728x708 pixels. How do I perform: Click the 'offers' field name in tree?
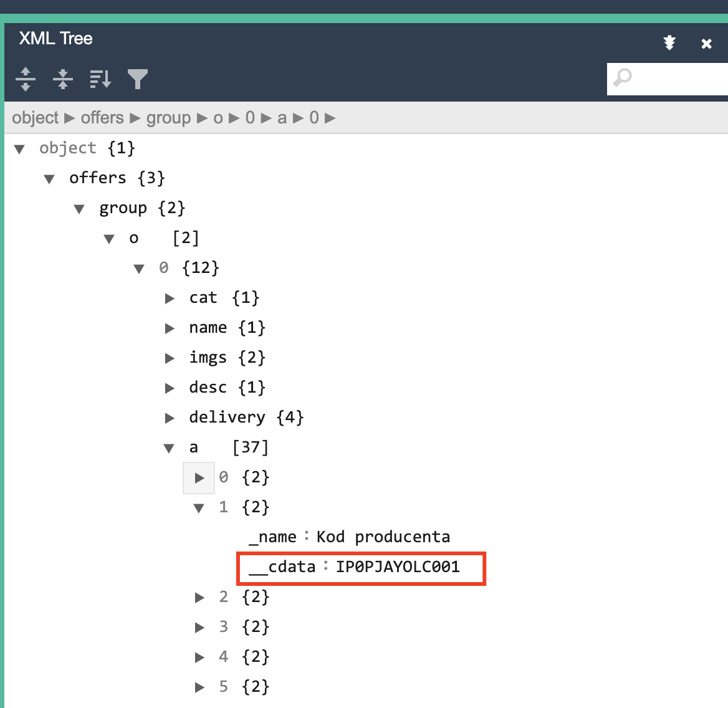[97, 178]
